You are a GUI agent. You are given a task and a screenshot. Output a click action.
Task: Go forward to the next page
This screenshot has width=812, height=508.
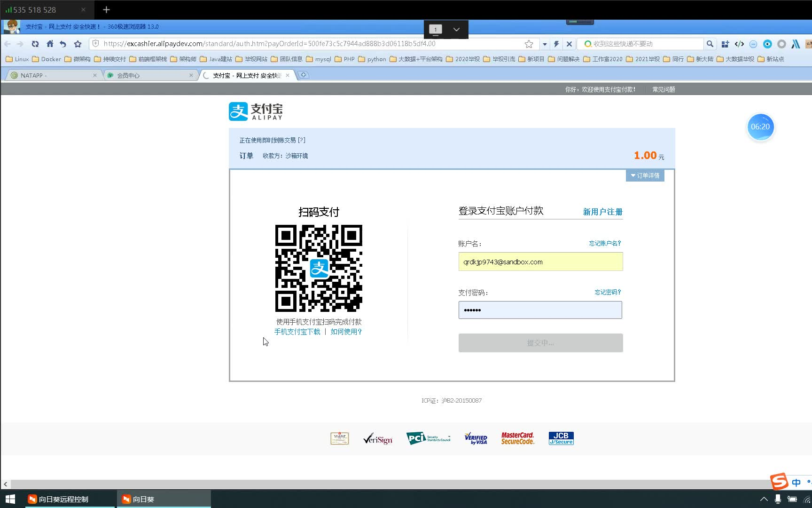tap(20, 44)
